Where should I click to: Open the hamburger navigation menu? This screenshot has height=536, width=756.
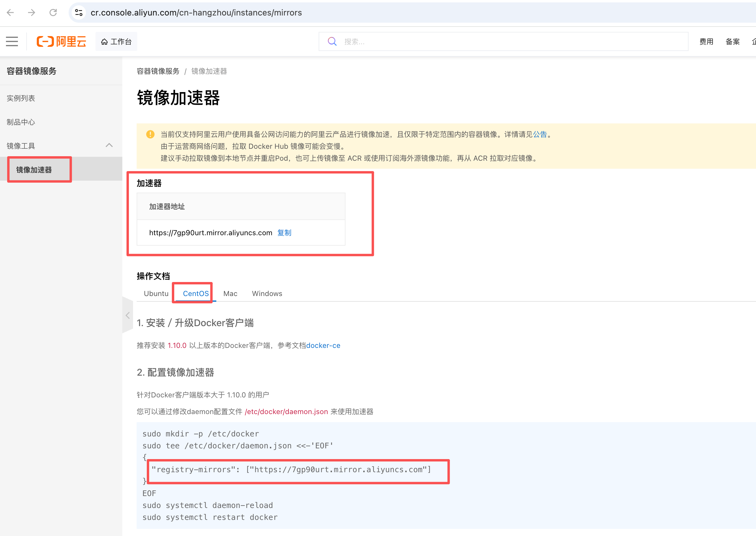(x=12, y=42)
